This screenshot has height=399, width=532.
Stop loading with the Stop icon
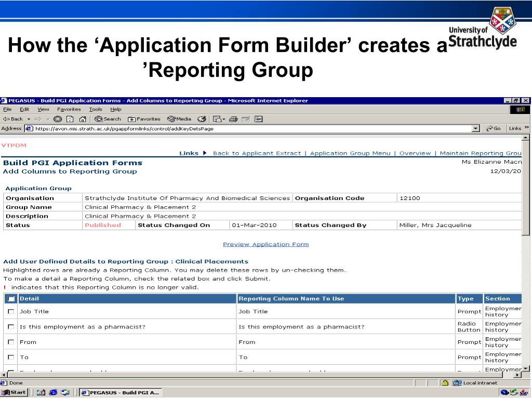click(58, 119)
